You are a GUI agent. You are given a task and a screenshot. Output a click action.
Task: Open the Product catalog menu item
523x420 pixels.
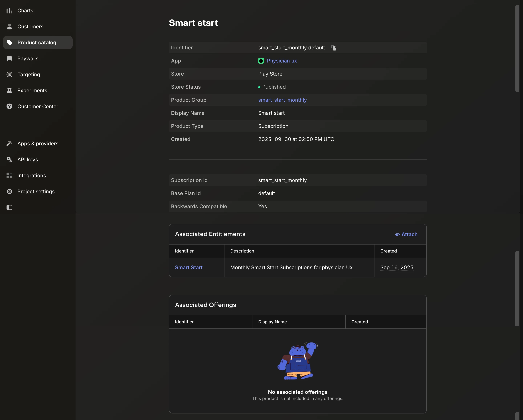tap(37, 43)
